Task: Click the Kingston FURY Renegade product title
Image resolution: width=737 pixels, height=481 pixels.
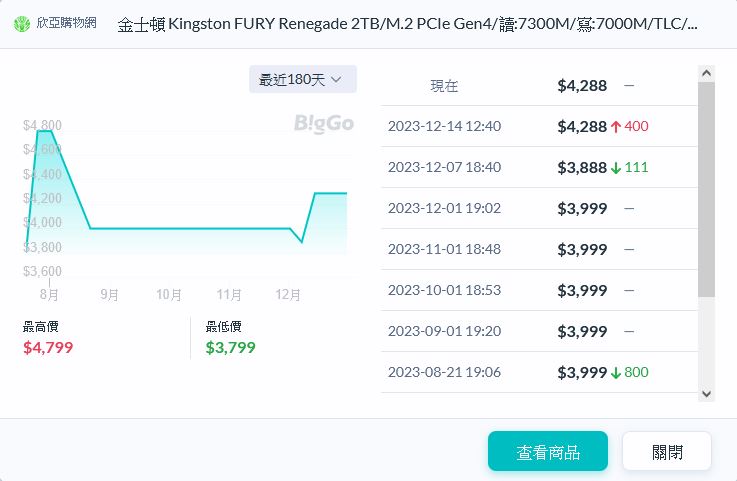Action: click(407, 24)
